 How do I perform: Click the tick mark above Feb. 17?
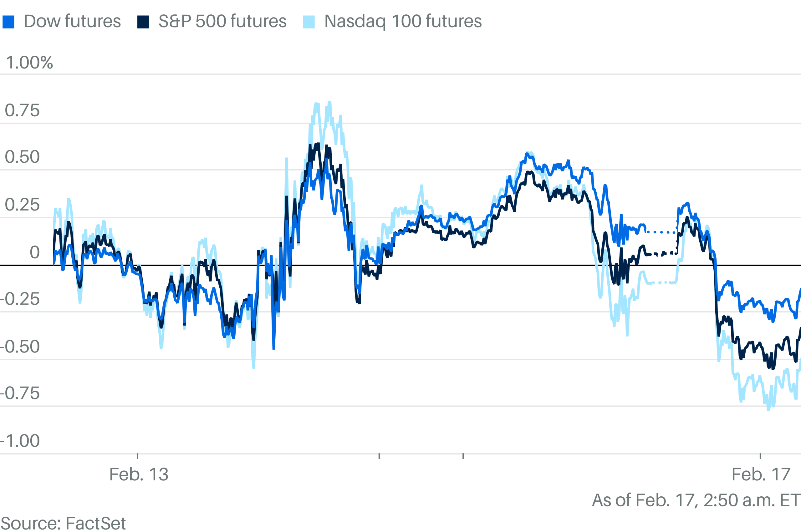[x=760, y=456]
